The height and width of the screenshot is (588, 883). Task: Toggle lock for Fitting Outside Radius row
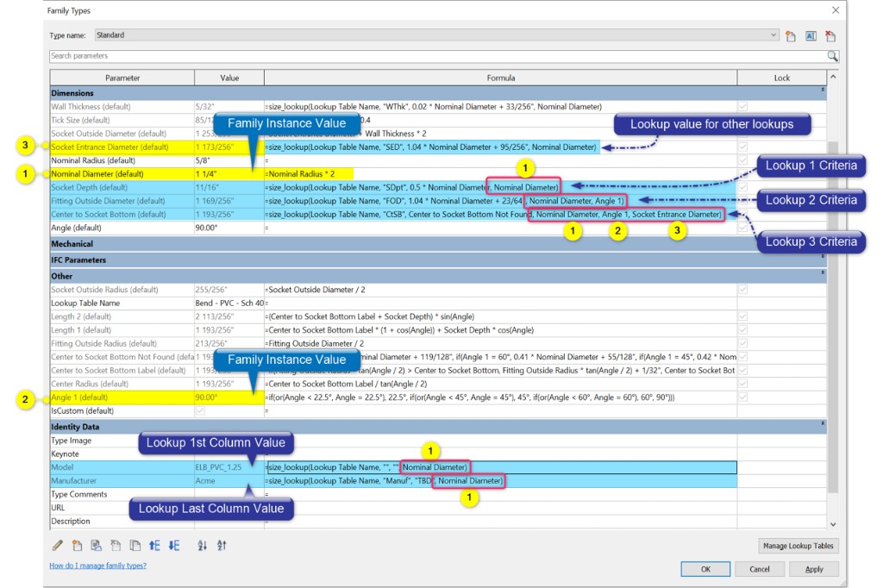click(742, 343)
